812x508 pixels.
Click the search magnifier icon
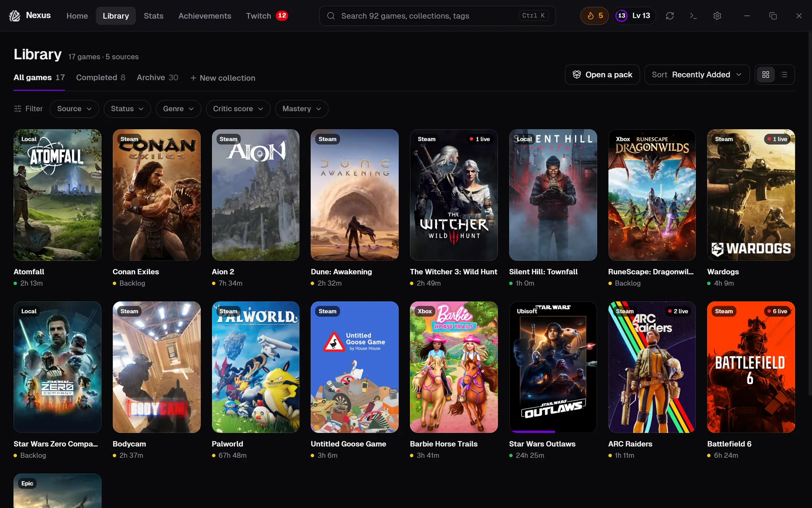(331, 16)
